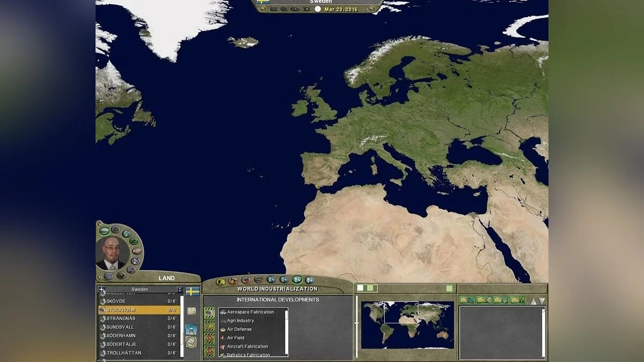The height and width of the screenshot is (362, 644).
Task: Click the calendar grid icon beside land list
Action: (192, 311)
